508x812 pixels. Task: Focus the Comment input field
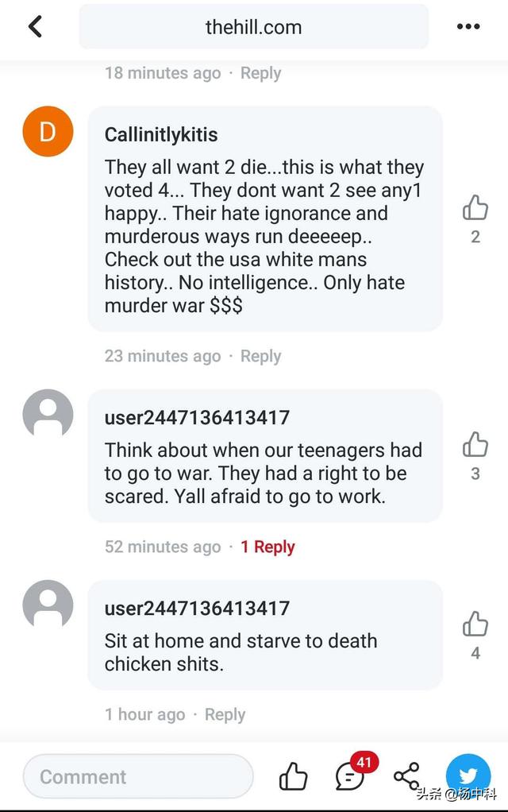tap(138, 776)
